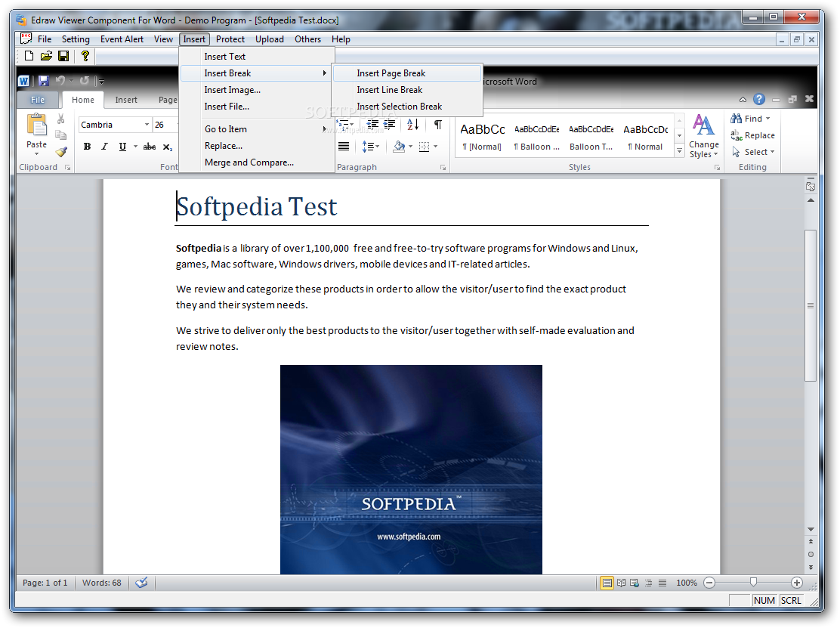
Task: Click the proofing check icon in status bar
Action: tap(141, 583)
